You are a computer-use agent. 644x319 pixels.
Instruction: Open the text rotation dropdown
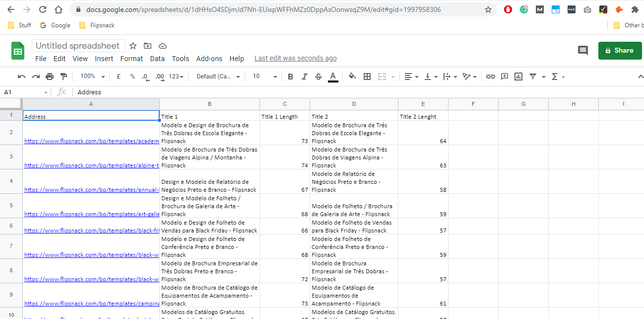coord(469,77)
